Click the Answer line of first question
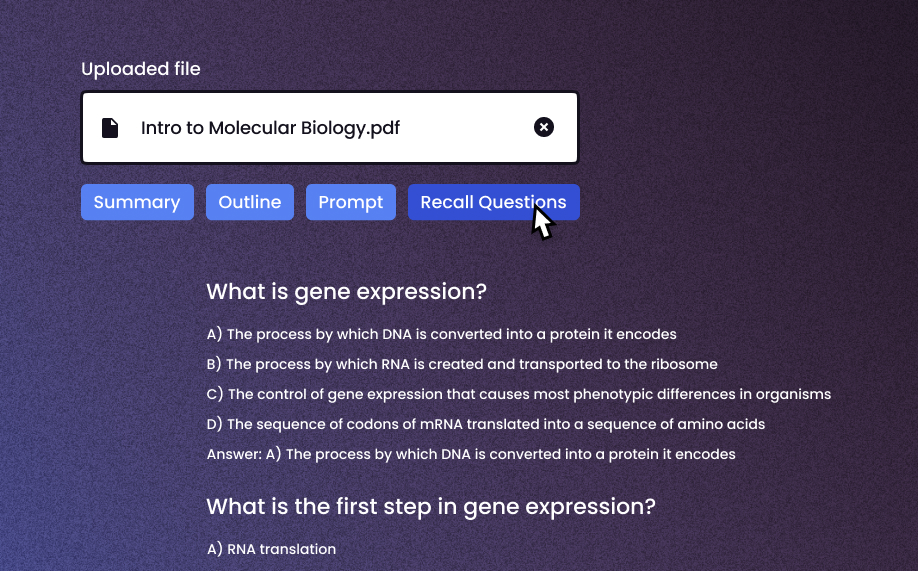The height and width of the screenshot is (571, 918). (x=470, y=454)
